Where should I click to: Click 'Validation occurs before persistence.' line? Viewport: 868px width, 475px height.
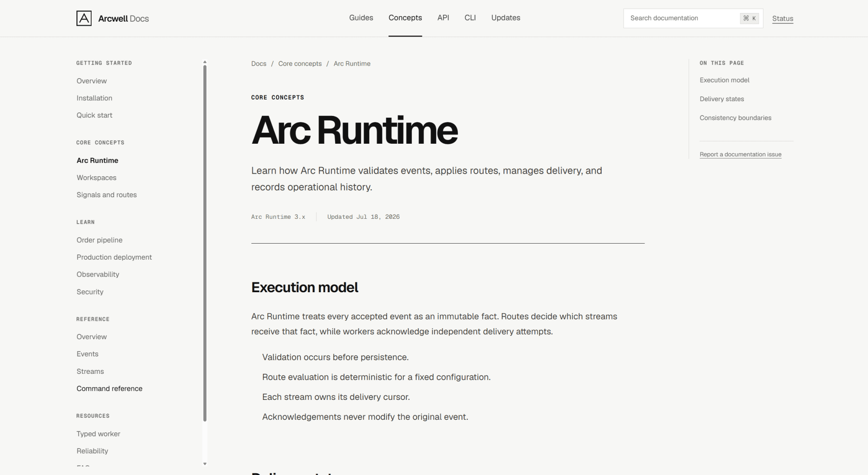click(x=335, y=357)
